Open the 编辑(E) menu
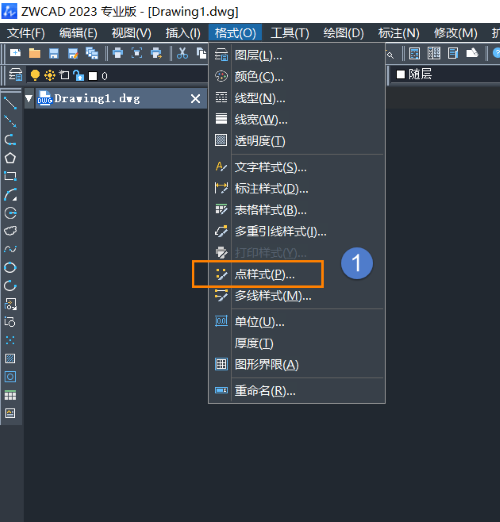Screen dimensions: 500x522 coord(78,33)
